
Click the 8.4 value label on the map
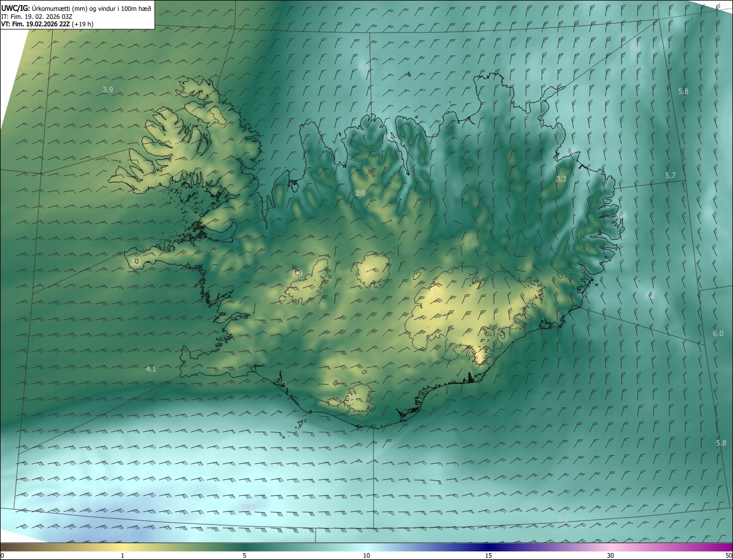[364, 67]
